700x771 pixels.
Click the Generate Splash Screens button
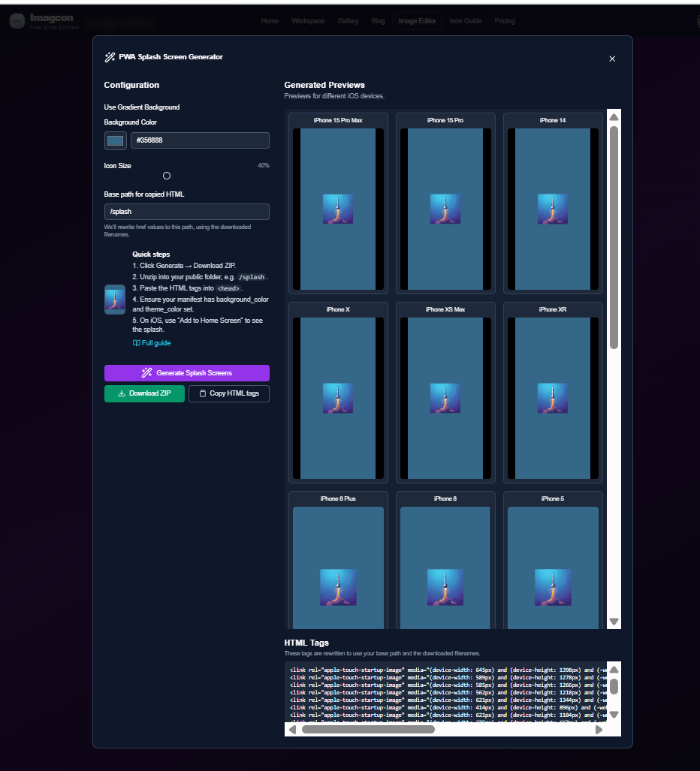[x=186, y=372]
